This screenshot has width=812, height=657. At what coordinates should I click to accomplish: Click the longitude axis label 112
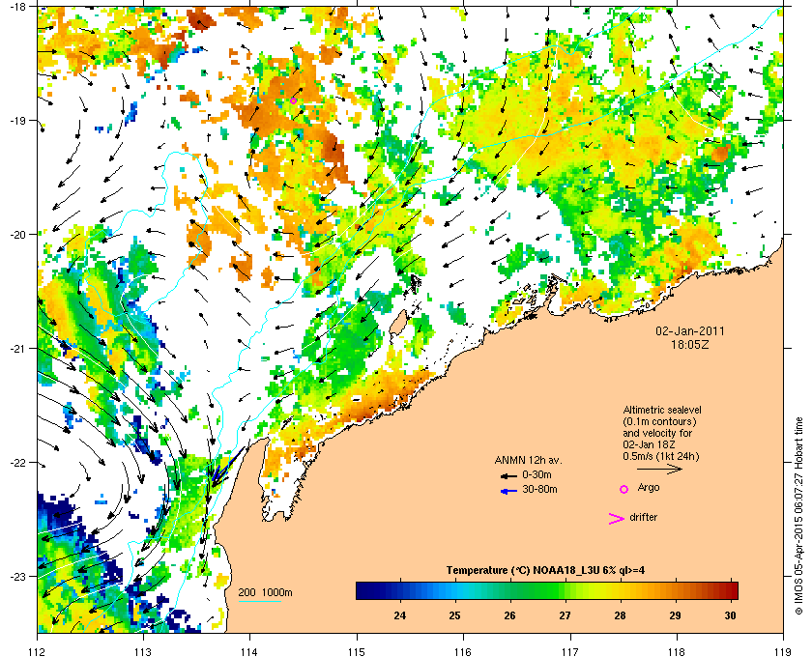38,652
